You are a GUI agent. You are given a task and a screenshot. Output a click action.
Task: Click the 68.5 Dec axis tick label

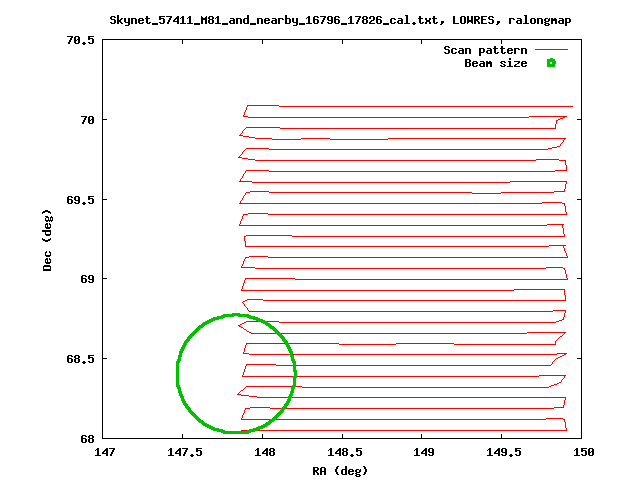(x=80, y=359)
